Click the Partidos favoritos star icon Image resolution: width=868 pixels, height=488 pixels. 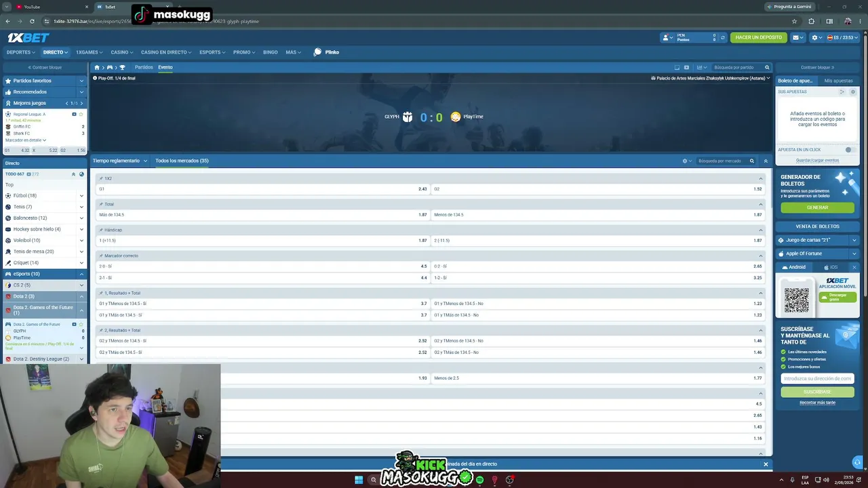(x=8, y=81)
